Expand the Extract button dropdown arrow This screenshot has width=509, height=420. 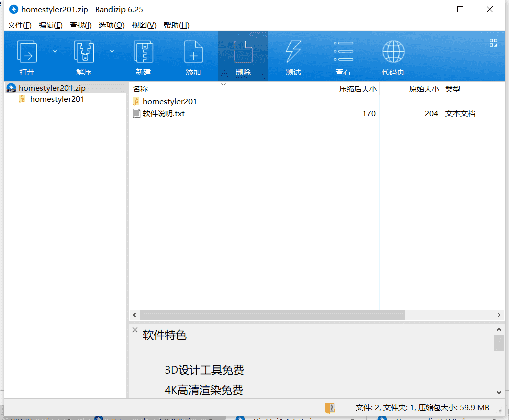(112, 51)
